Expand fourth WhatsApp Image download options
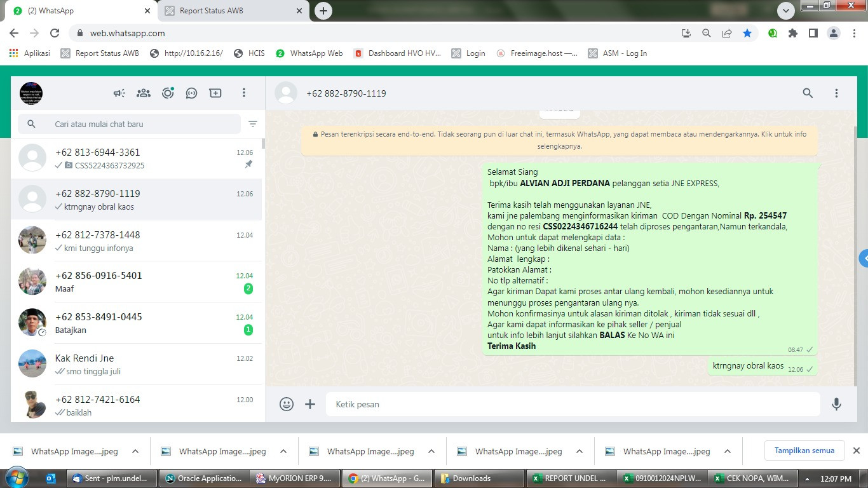This screenshot has width=868, height=488. [580, 451]
